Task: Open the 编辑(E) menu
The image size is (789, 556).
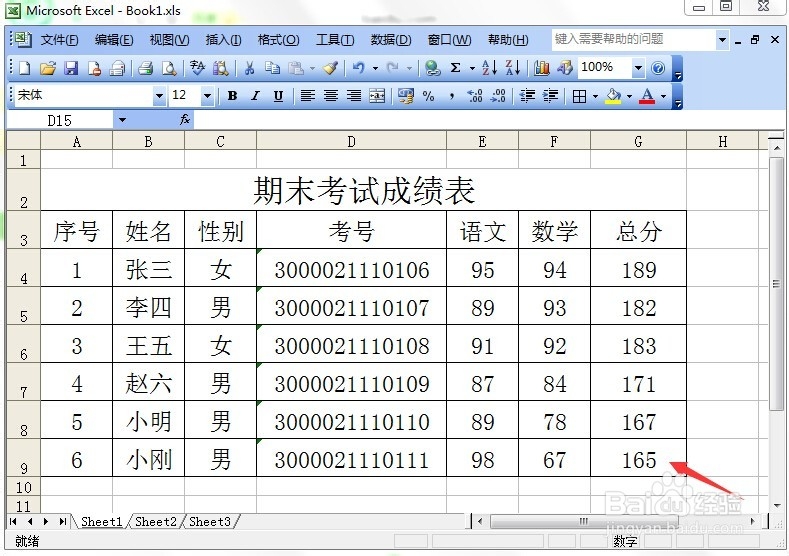Action: pos(114,40)
